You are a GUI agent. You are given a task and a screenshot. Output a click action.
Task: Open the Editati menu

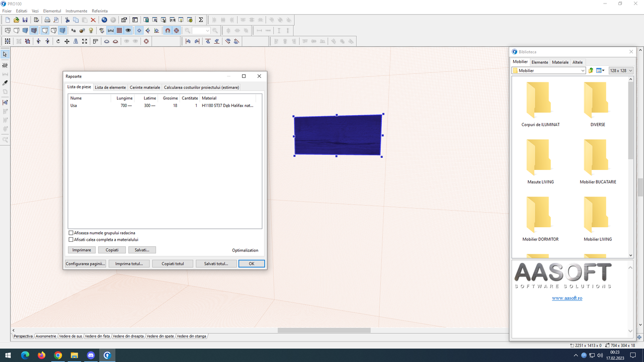click(22, 11)
